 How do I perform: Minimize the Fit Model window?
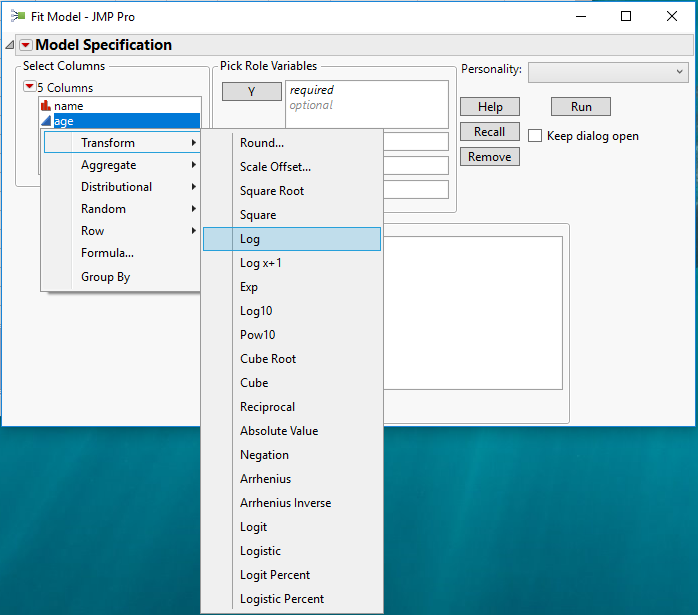point(581,16)
